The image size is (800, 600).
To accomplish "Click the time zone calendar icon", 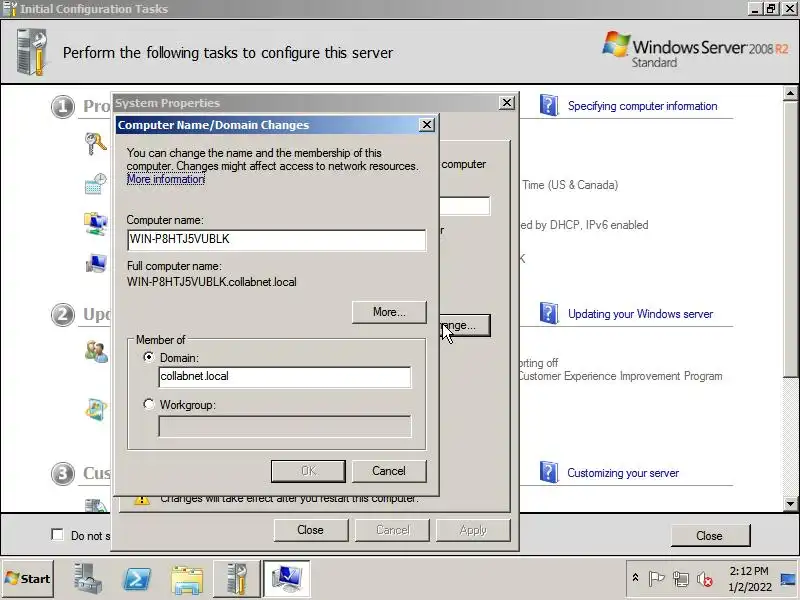I will [96, 184].
